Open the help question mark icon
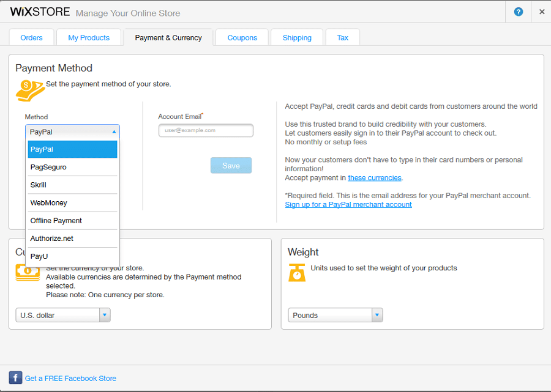This screenshot has height=392, width=551. tap(519, 12)
